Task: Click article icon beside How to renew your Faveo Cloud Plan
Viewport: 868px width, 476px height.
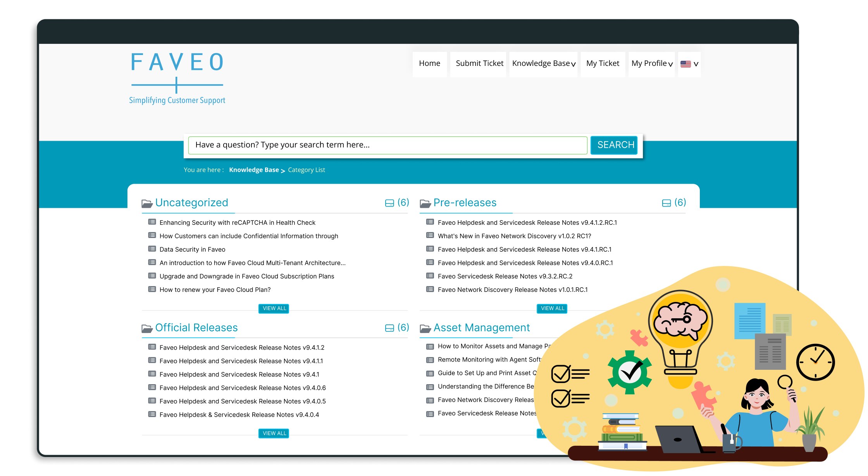Action: (152, 289)
